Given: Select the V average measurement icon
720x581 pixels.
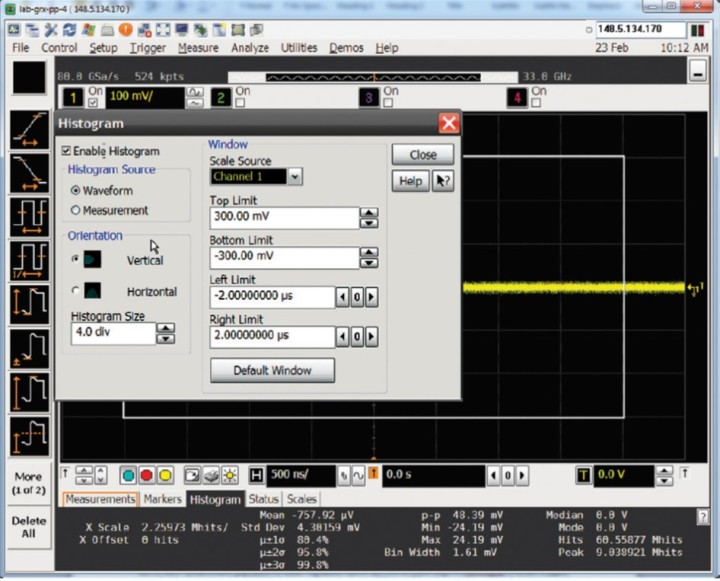Looking at the screenshot, I should [29, 436].
